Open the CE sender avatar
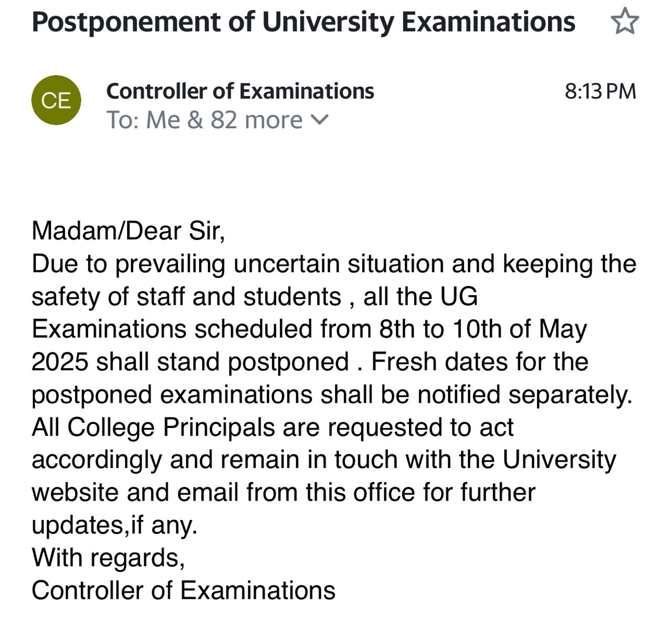 (56, 100)
